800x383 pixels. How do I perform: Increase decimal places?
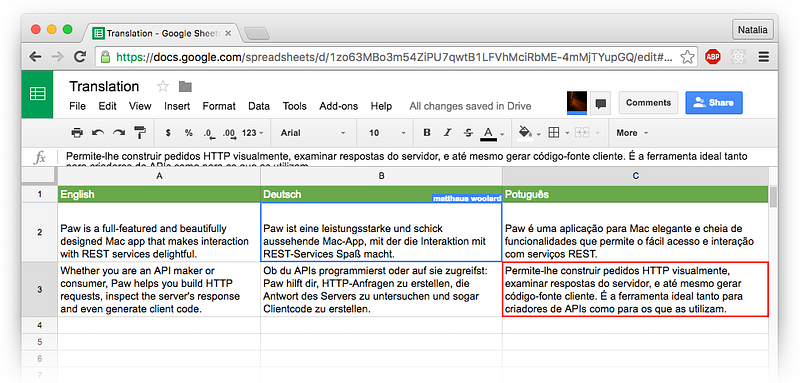click(230, 134)
